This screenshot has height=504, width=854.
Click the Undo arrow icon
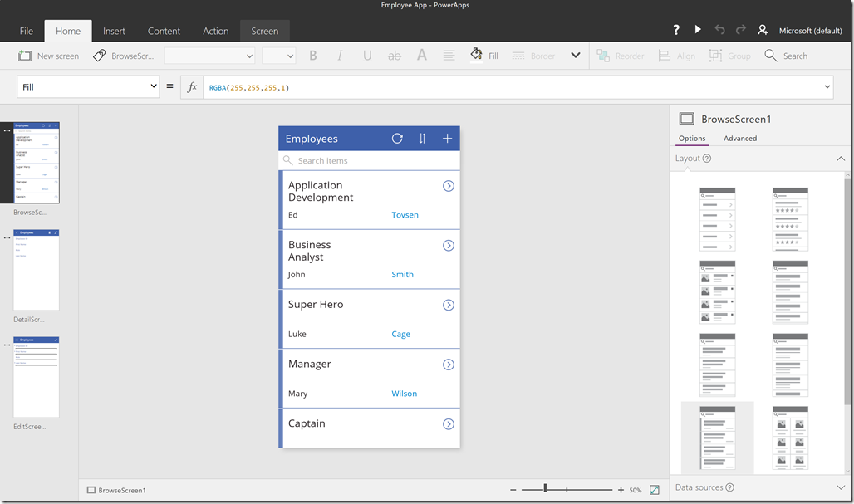tap(719, 30)
